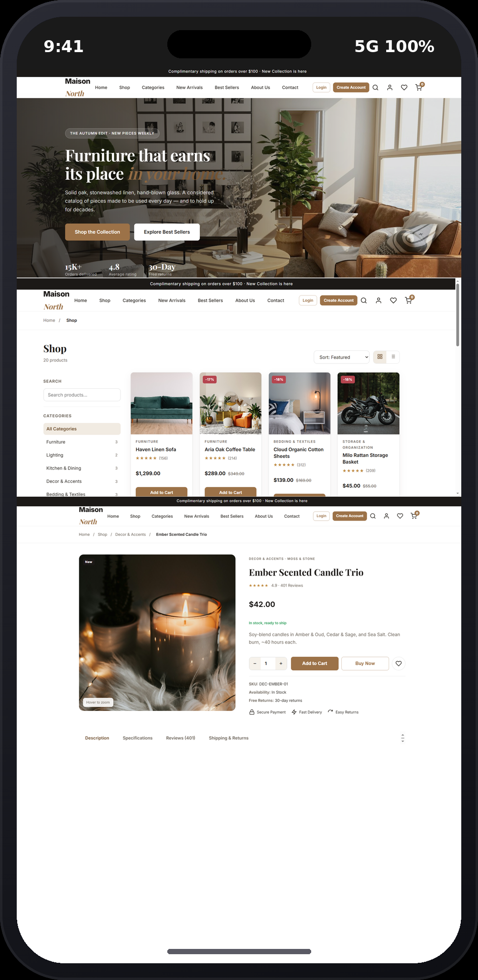Click the account icon in the homepage header
The width and height of the screenshot is (478, 980).
point(390,87)
